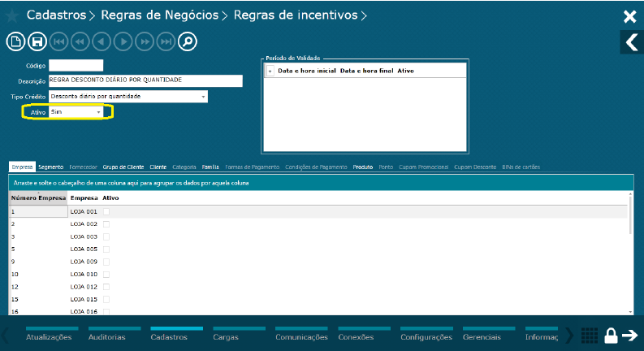Toggle Ativo checkbox for LOJA 001
This screenshot has height=351, width=644.
pos(106,212)
